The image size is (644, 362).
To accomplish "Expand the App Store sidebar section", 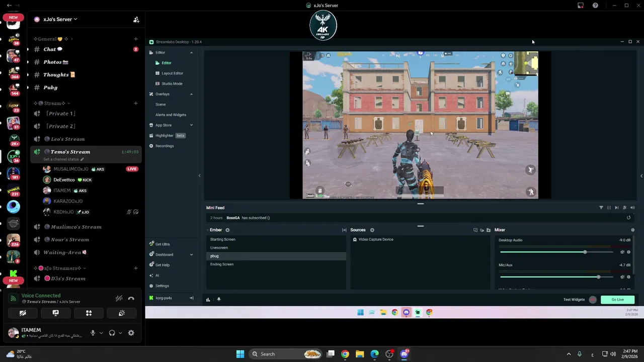I will [191, 125].
